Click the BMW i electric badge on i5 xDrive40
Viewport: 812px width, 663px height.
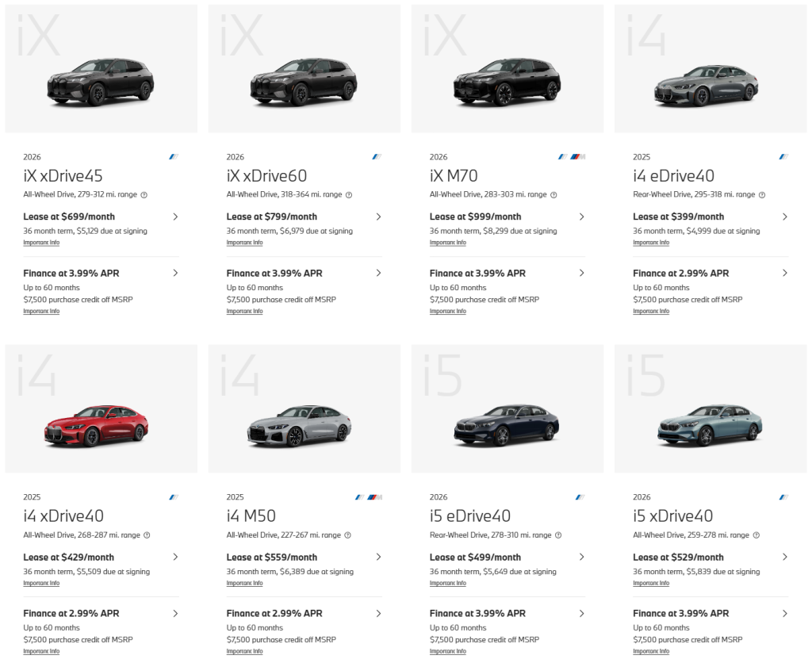point(783,497)
